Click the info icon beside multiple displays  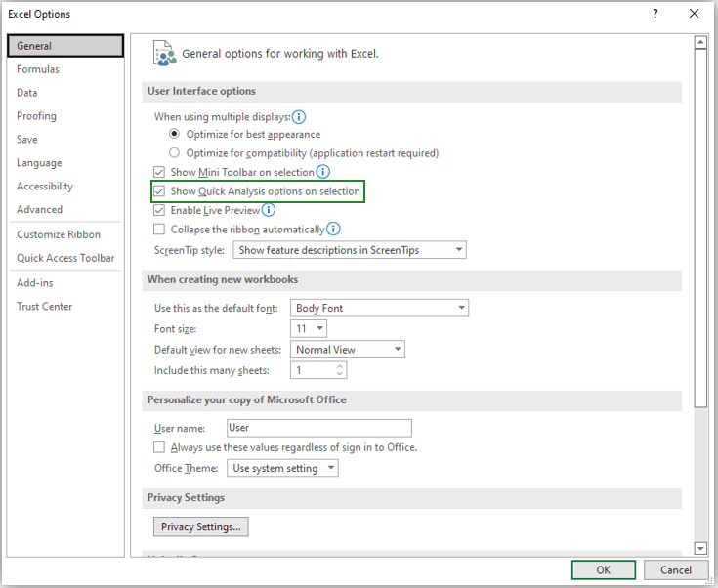click(x=299, y=117)
